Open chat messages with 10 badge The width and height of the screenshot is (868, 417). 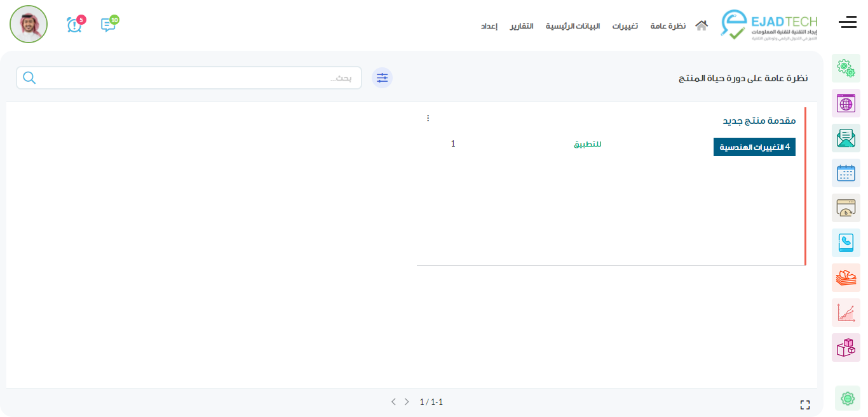tap(108, 25)
